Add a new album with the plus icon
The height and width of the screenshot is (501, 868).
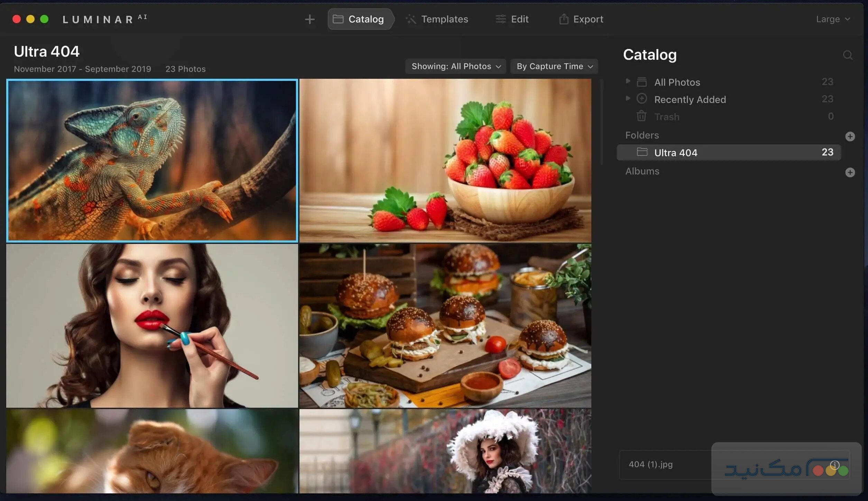[850, 172]
